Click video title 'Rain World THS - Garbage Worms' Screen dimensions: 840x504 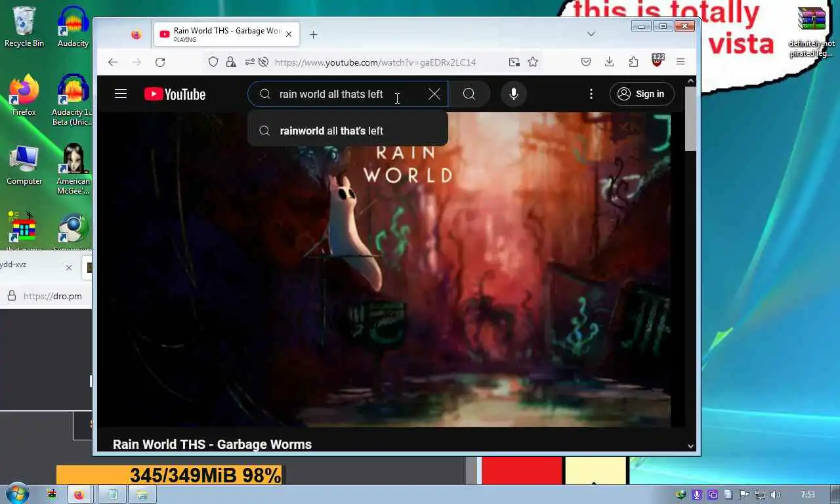pos(212,444)
